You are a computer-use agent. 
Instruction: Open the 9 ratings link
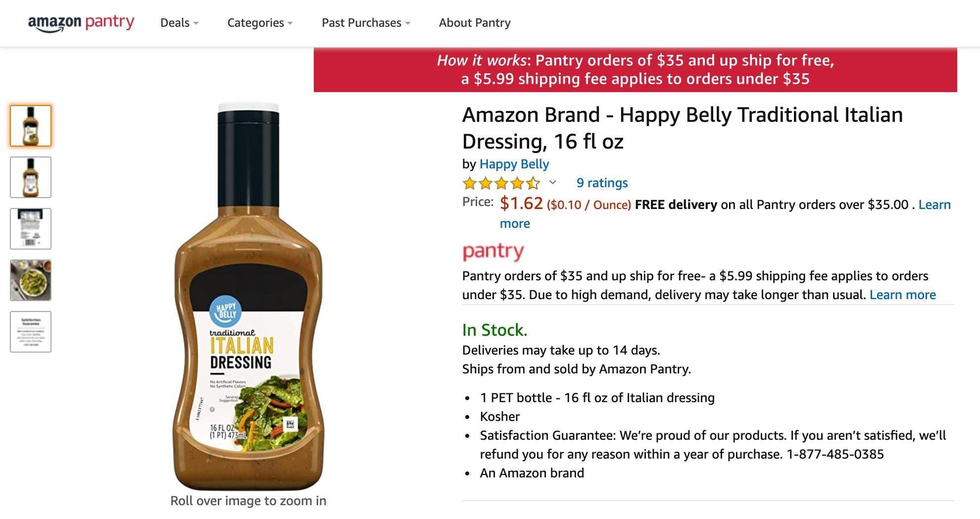[602, 183]
